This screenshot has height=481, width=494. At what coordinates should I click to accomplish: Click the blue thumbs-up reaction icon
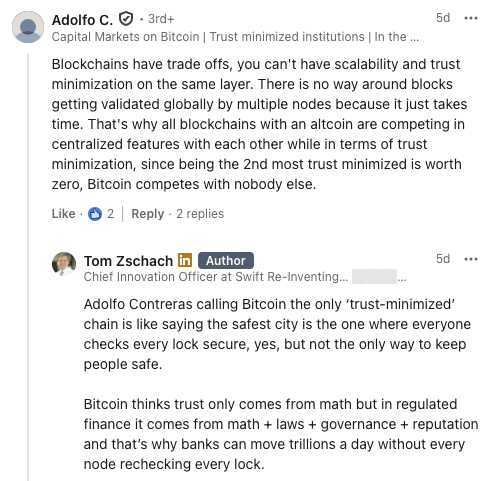pyautogui.click(x=95, y=214)
